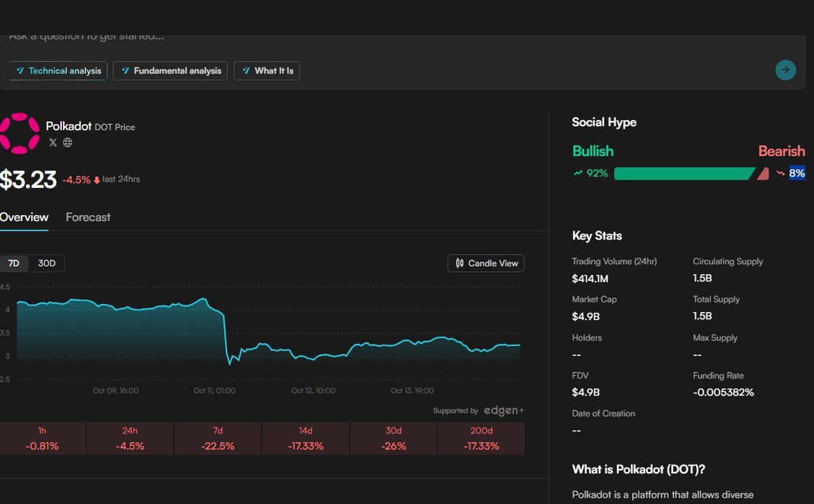Click the red bearish sentiment bar segment
The height and width of the screenshot is (504, 814).
click(x=763, y=174)
